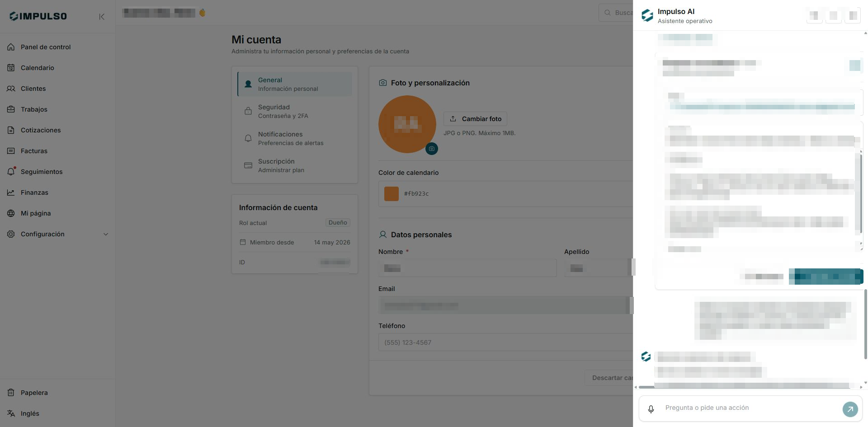Focus the 'Pregunta o pide una acción' field
The image size is (868, 427).
pyautogui.click(x=750, y=408)
